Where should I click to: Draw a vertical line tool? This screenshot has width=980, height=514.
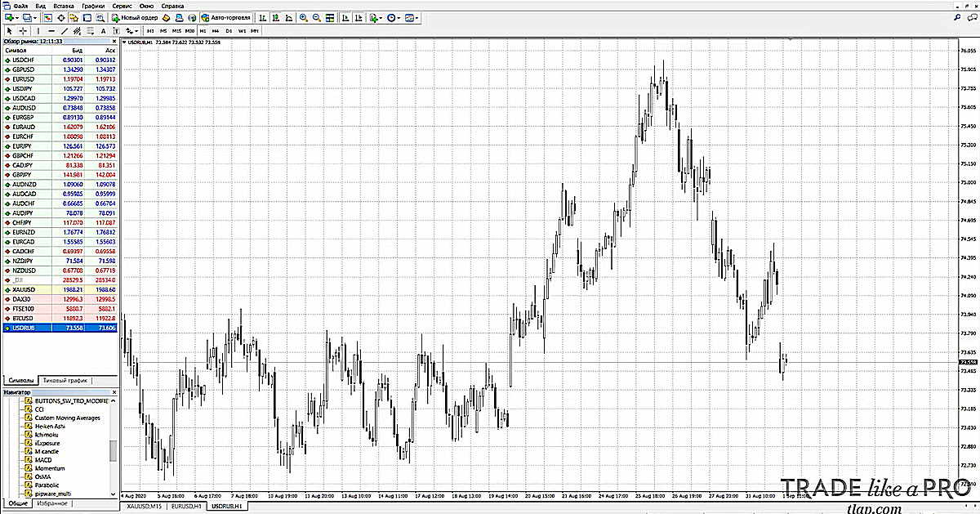tap(38, 31)
